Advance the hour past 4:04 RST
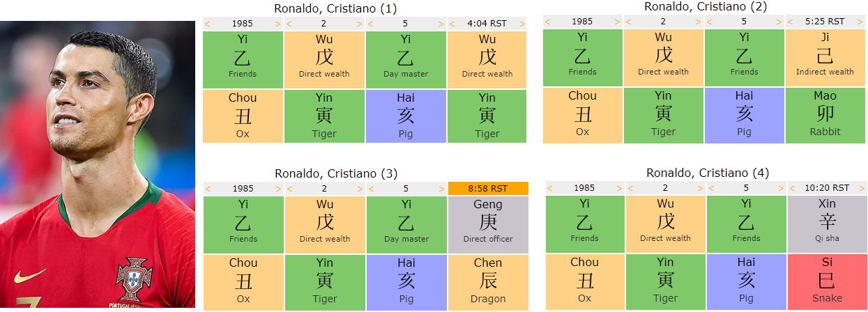Screen dimensions: 868x312 [524, 24]
